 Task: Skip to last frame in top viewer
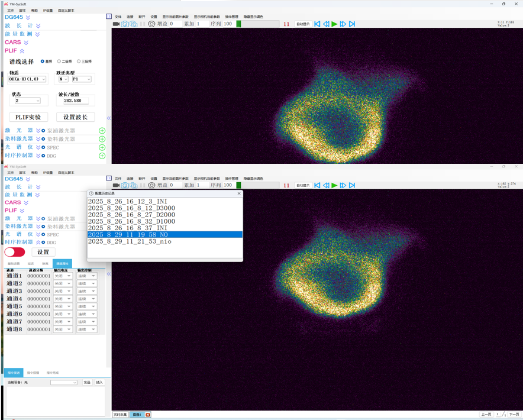pos(352,24)
